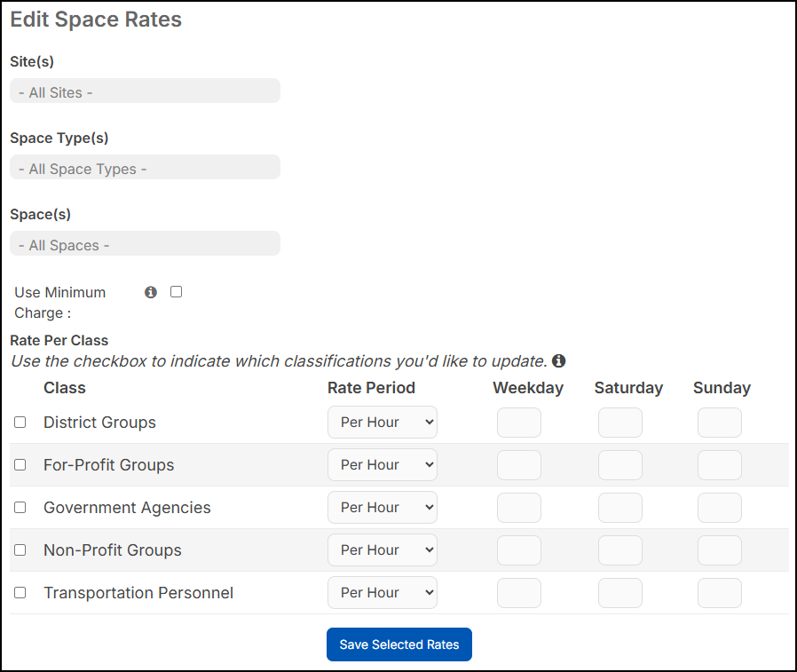Open Rate Period dropdown for For-Profit Groups

pyautogui.click(x=383, y=464)
